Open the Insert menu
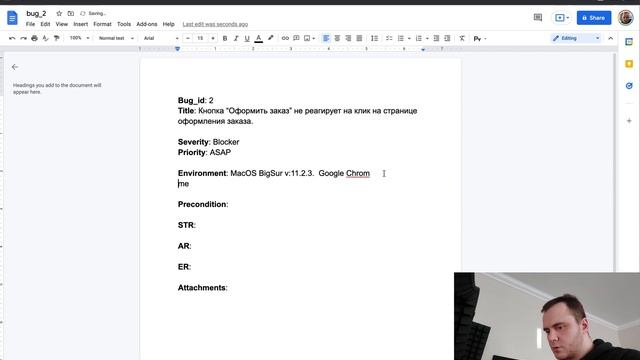 click(x=80, y=24)
